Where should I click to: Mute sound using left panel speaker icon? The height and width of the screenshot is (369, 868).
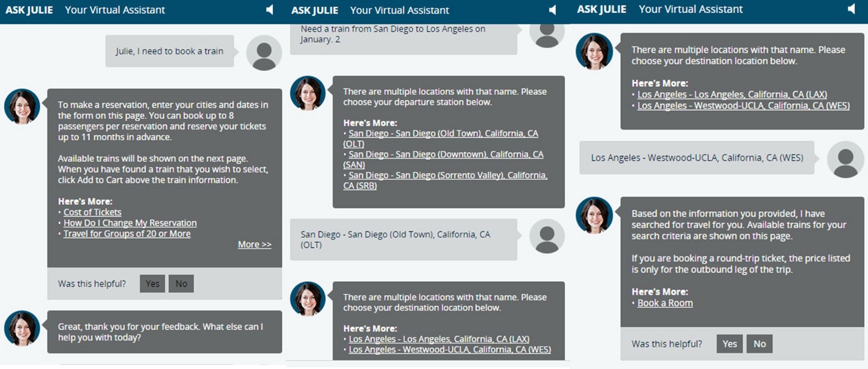[x=269, y=10]
